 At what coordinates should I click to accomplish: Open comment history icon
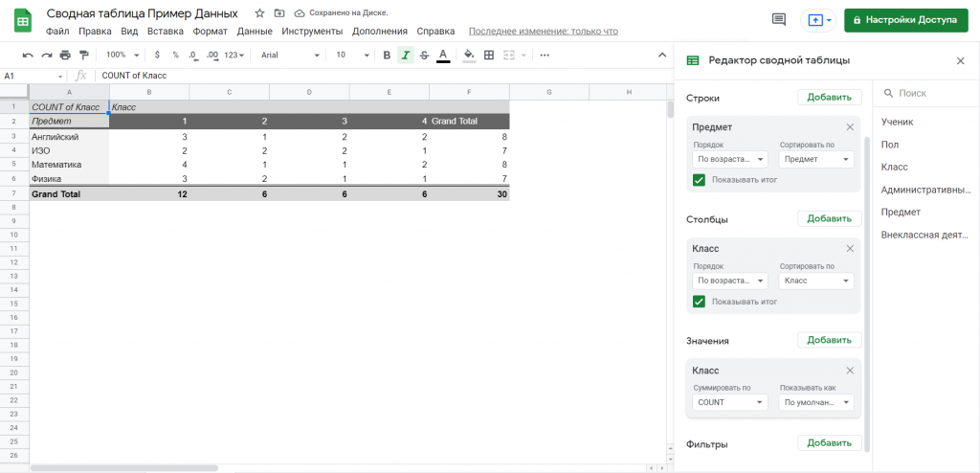tap(779, 20)
